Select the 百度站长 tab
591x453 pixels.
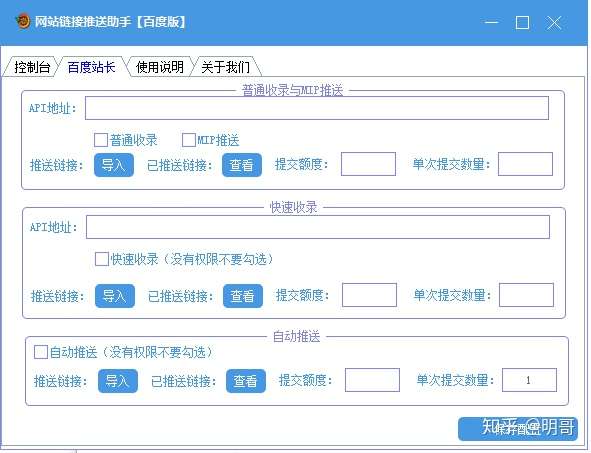coord(92,67)
